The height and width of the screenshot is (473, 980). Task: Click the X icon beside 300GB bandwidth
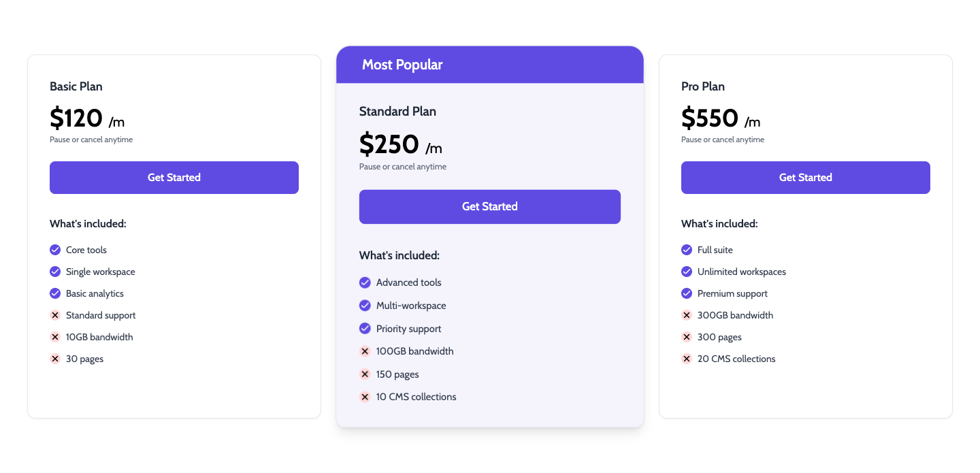(687, 315)
